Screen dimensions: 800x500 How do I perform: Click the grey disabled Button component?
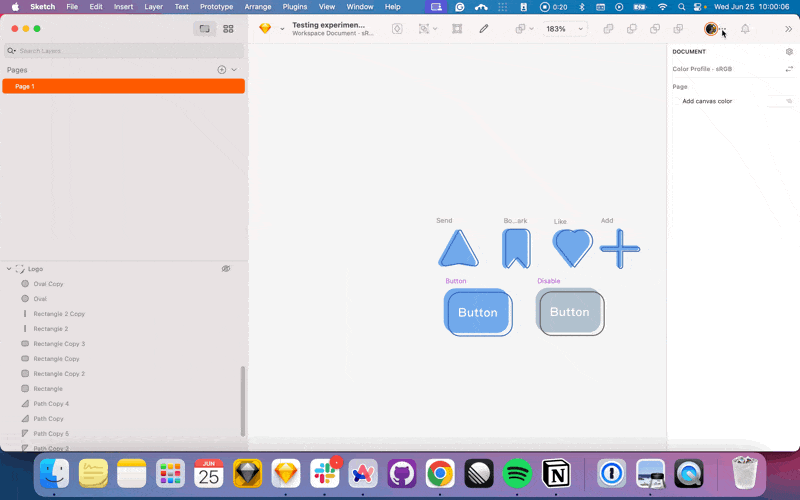click(570, 312)
